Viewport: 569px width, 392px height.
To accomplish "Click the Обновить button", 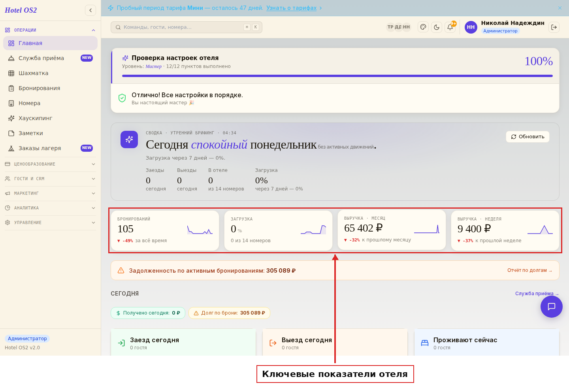I will point(528,137).
